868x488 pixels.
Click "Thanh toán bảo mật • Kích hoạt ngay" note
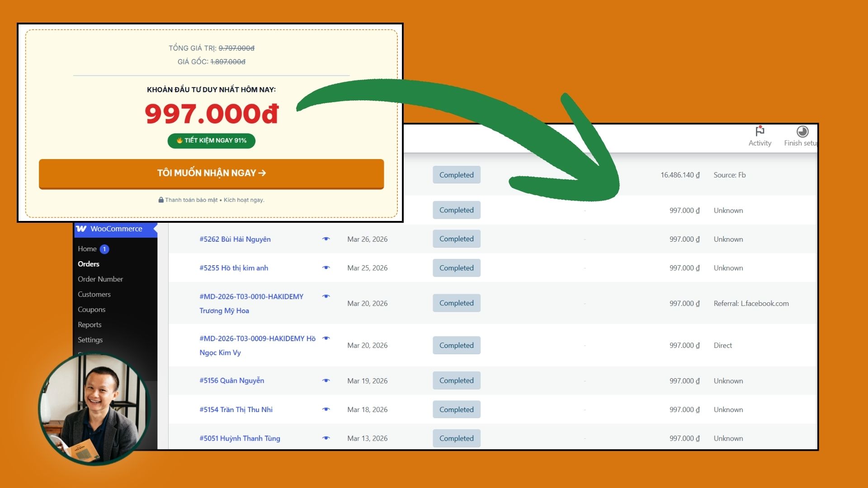coord(215,200)
